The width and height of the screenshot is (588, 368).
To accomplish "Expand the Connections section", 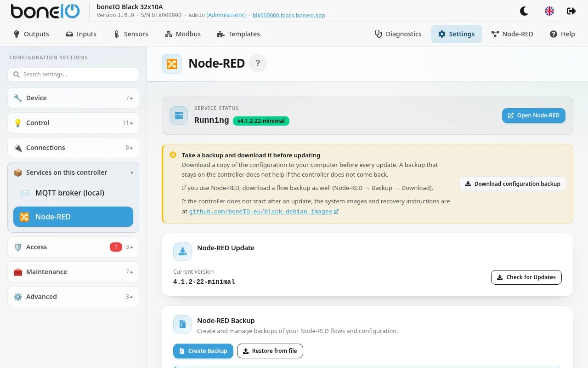I will pos(73,148).
